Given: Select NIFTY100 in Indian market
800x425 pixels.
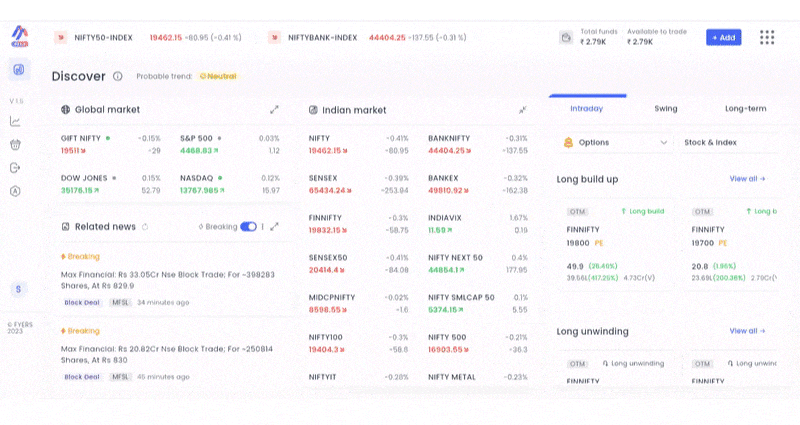Looking at the screenshot, I should 359,343.
